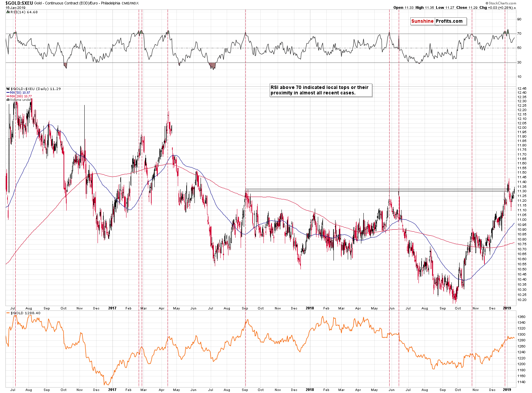Open the StockCharts.com attribution link
532x393 pixels.
click(x=502, y=3)
